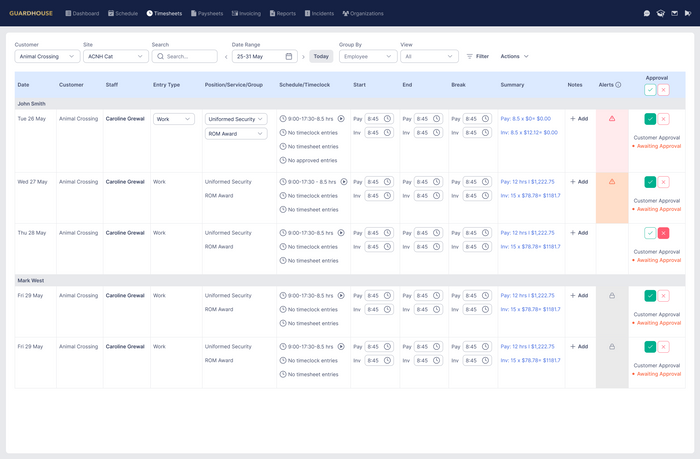Open the chat messages icon in header
700x459 pixels.
click(646, 13)
